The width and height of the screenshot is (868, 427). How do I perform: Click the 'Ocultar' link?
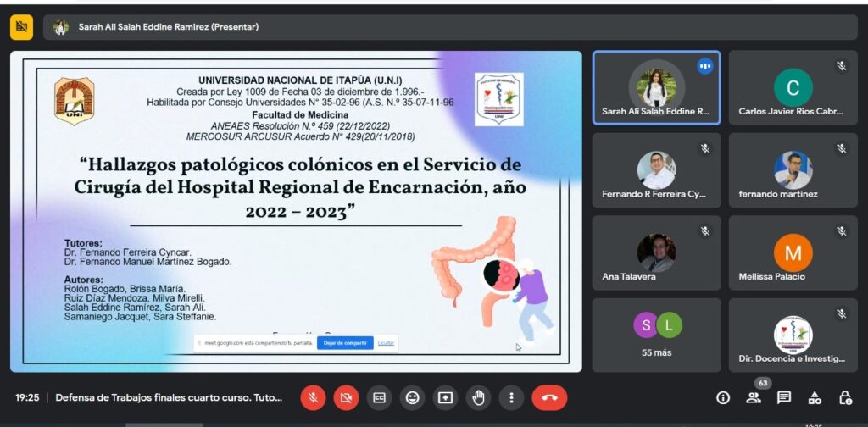pyautogui.click(x=386, y=342)
